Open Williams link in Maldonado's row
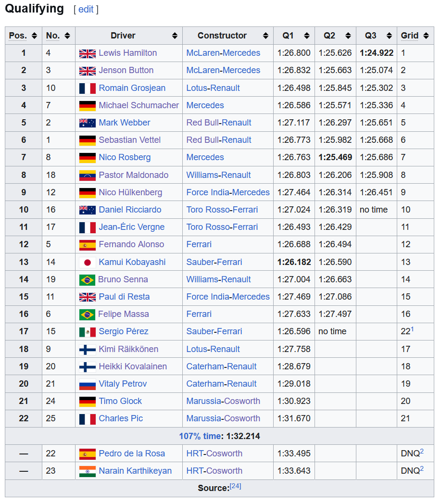 (x=202, y=175)
